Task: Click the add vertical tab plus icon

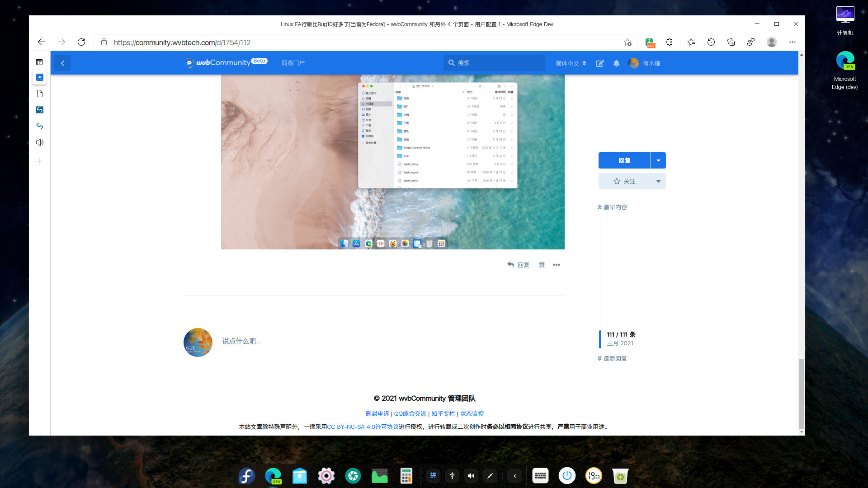Action: pyautogui.click(x=39, y=161)
